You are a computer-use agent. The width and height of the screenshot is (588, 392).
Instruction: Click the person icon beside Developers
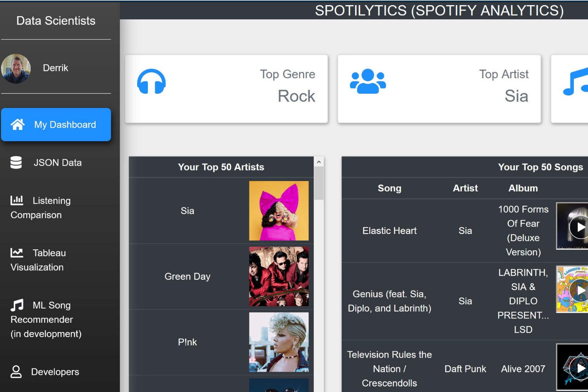tap(16, 372)
